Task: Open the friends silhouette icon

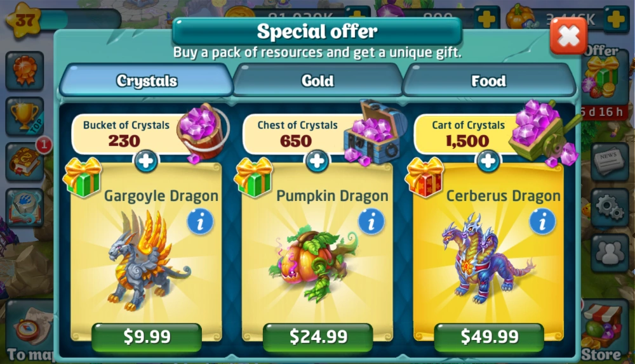Action: 610,253
